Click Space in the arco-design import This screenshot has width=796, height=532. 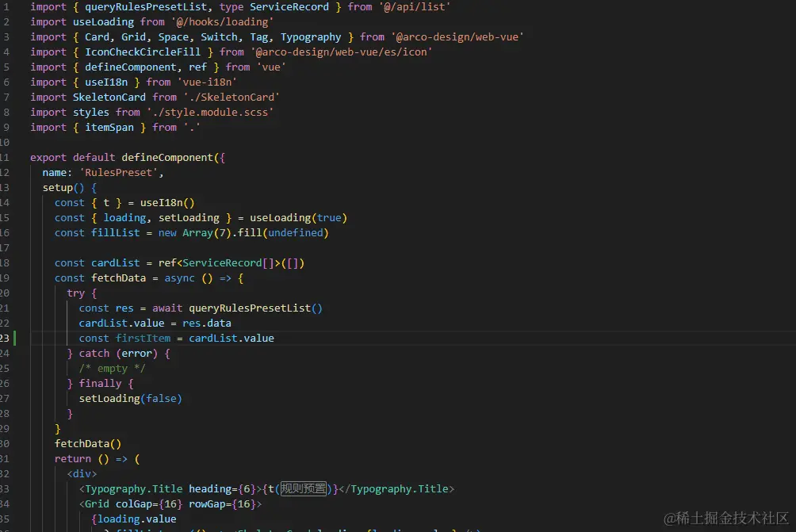click(x=173, y=37)
